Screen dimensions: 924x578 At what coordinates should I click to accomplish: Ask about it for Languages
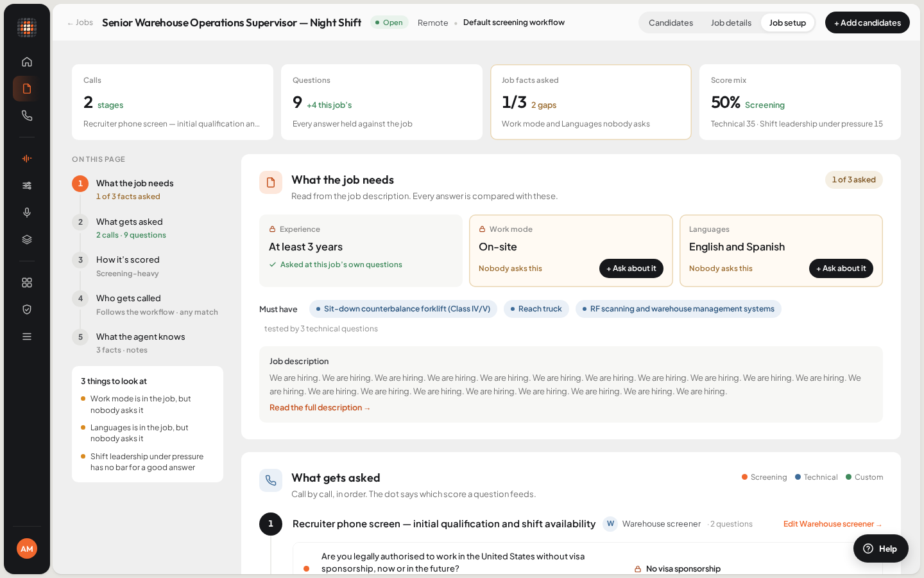[841, 268]
